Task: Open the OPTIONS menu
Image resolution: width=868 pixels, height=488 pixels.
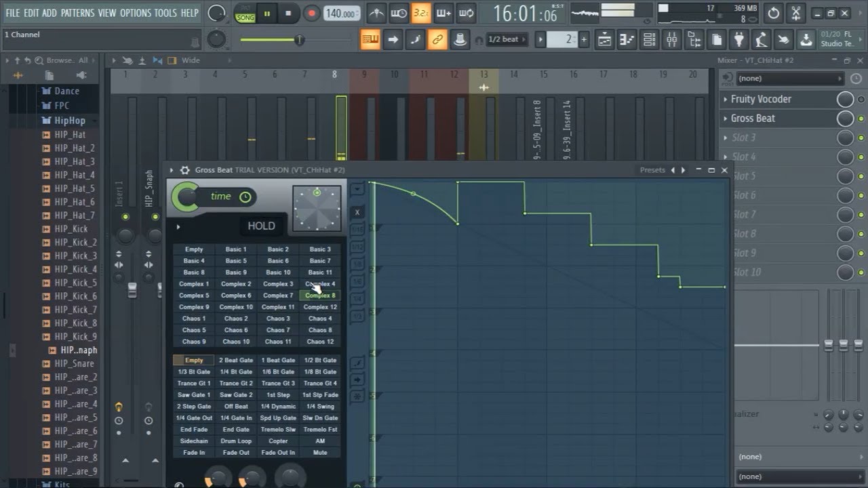Action: click(135, 13)
